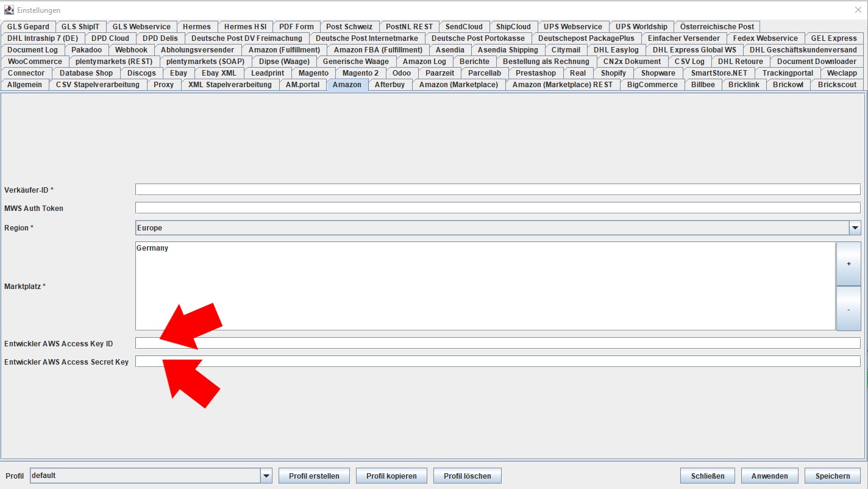The height and width of the screenshot is (489, 868).
Task: Open the PostNL REST tab
Action: tap(409, 27)
